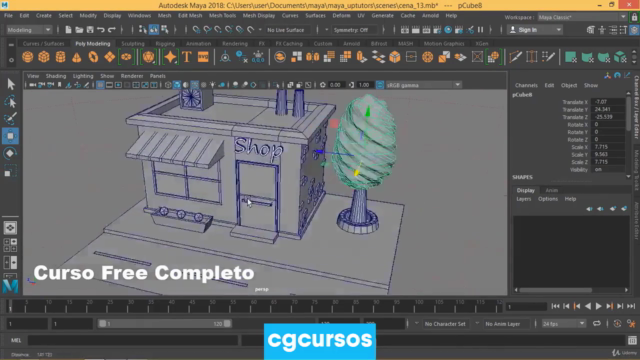This screenshot has width=640, height=360.
Task: Toggle auto keyframe button
Action: 617,324
